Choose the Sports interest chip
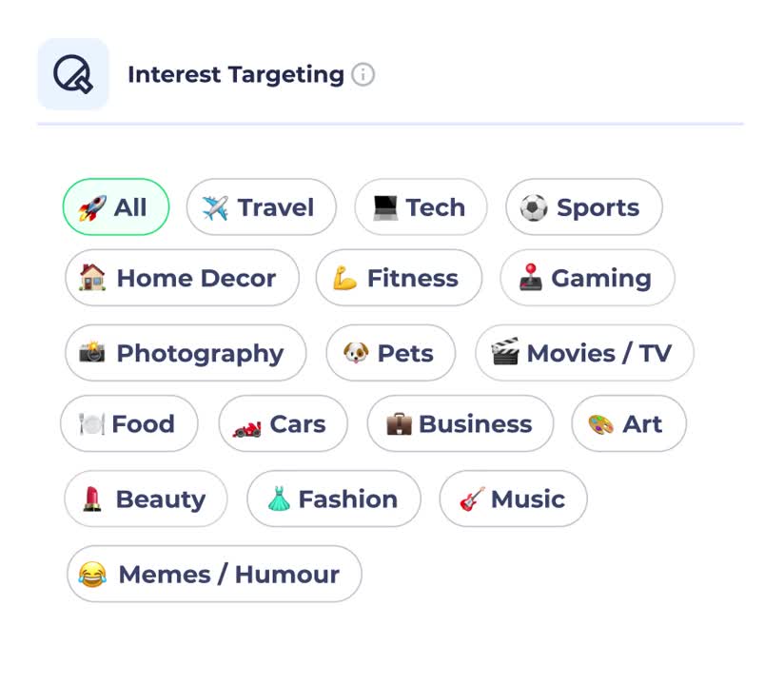 (x=583, y=207)
